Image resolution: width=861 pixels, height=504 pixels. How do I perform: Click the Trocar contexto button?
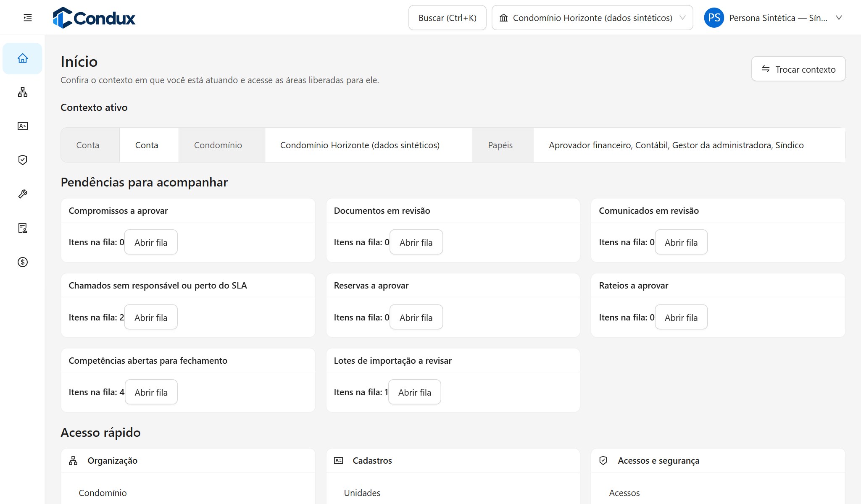point(798,69)
